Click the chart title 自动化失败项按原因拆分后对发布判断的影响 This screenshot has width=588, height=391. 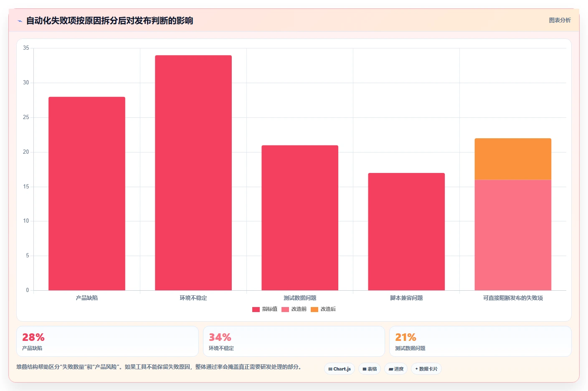tap(109, 20)
